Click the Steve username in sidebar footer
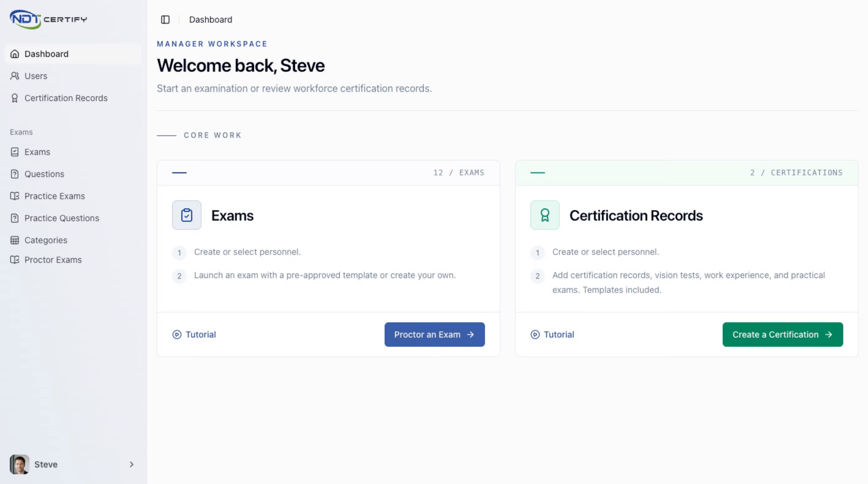 pyautogui.click(x=46, y=464)
